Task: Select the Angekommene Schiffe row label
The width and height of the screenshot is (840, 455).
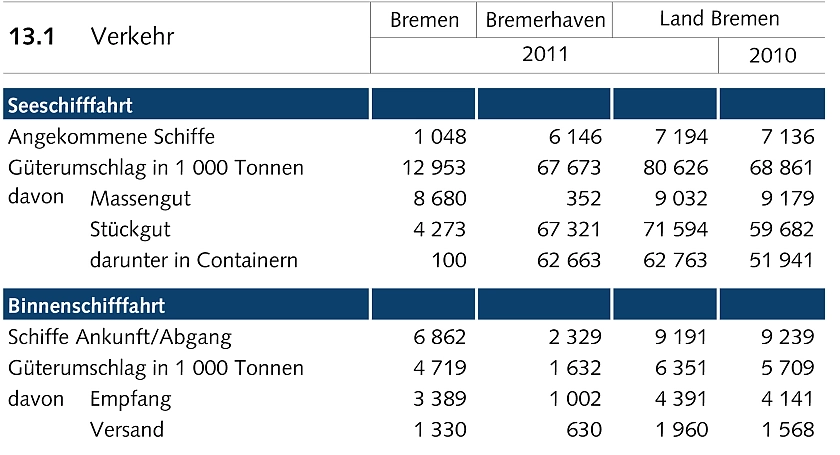Action: pyautogui.click(x=110, y=137)
